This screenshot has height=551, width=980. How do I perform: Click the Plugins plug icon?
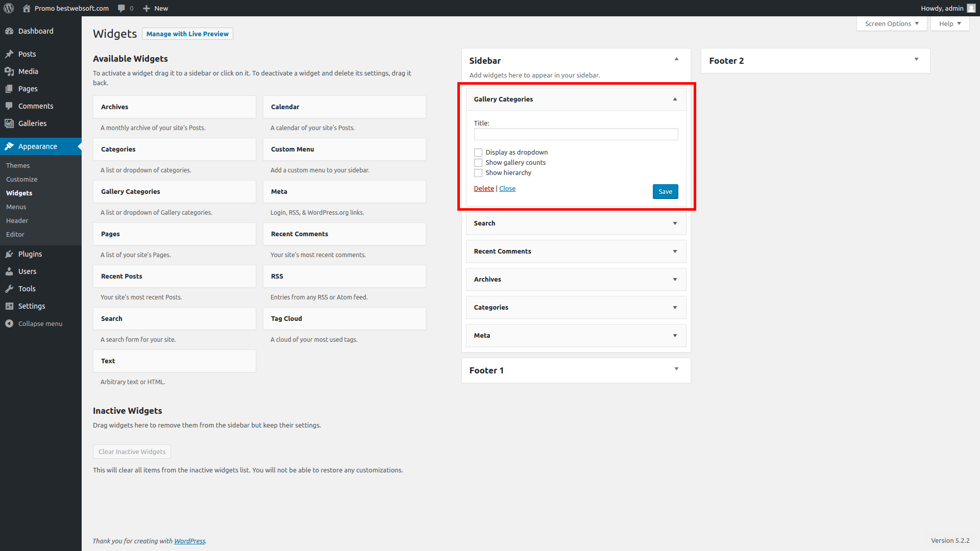(10, 254)
